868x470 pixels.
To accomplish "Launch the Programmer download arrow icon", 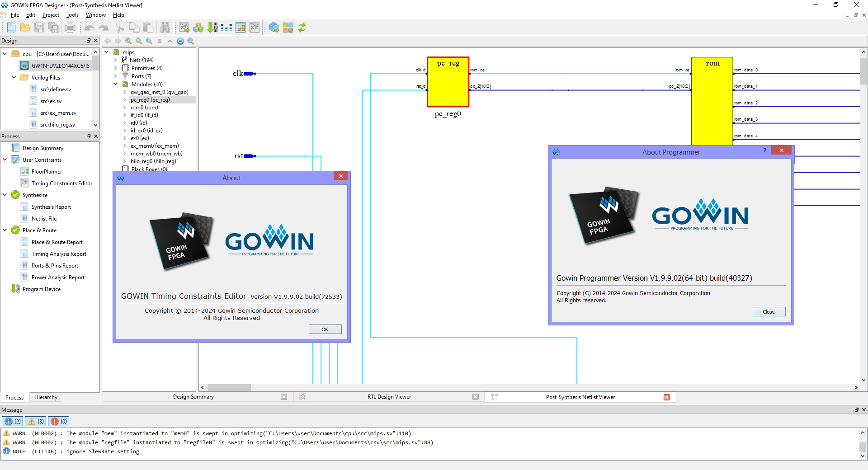I will click(212, 28).
